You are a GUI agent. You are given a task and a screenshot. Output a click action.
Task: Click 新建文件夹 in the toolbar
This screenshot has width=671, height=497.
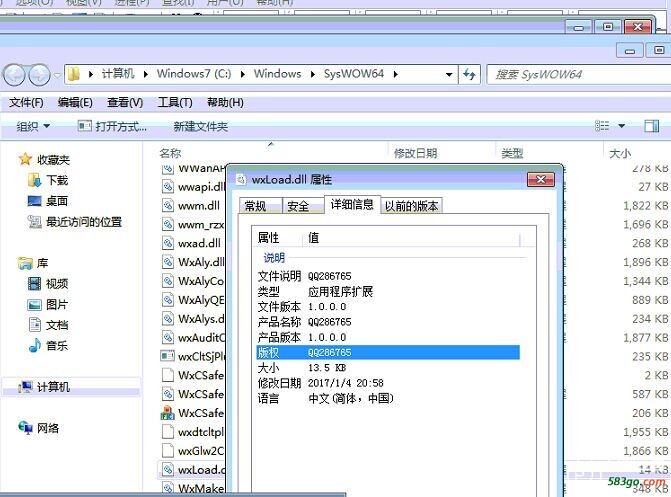(200, 126)
